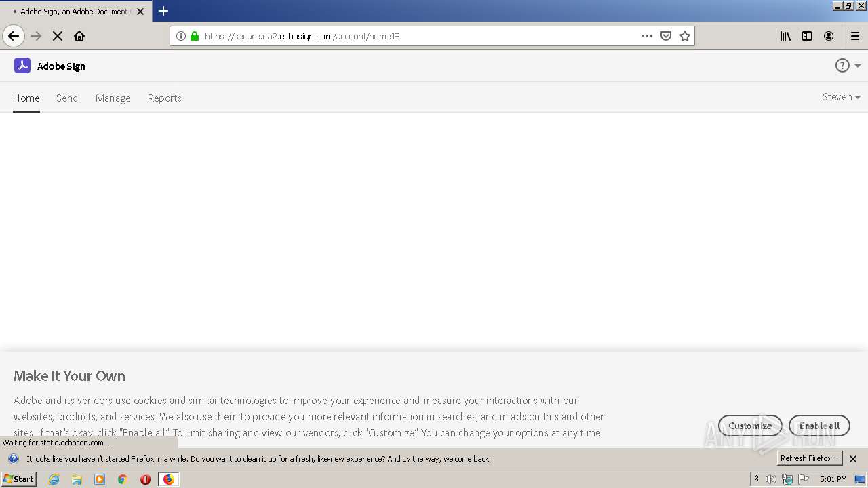
Task: Open Firefox Library icon
Action: tap(785, 36)
